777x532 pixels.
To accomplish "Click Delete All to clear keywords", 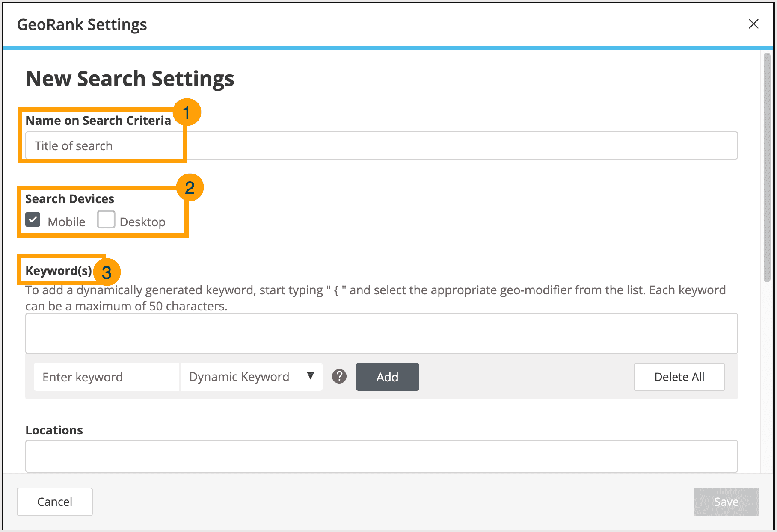I will [x=679, y=377].
